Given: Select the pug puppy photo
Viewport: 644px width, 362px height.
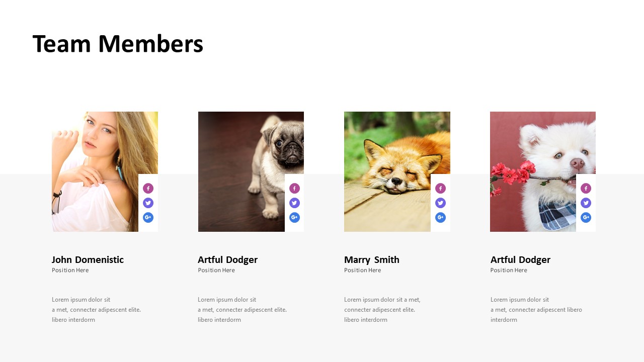Looking at the screenshot, I should pos(242,171).
